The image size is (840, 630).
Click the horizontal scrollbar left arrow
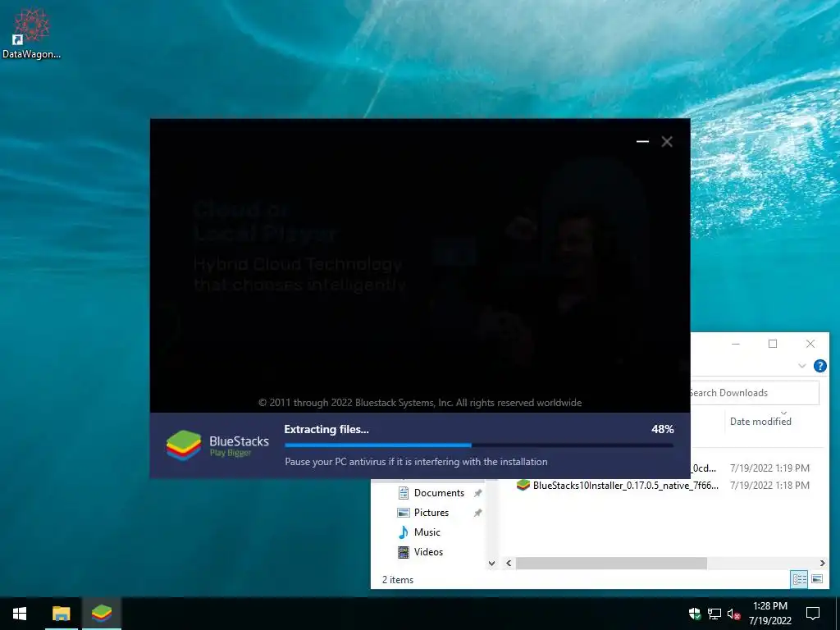point(509,563)
